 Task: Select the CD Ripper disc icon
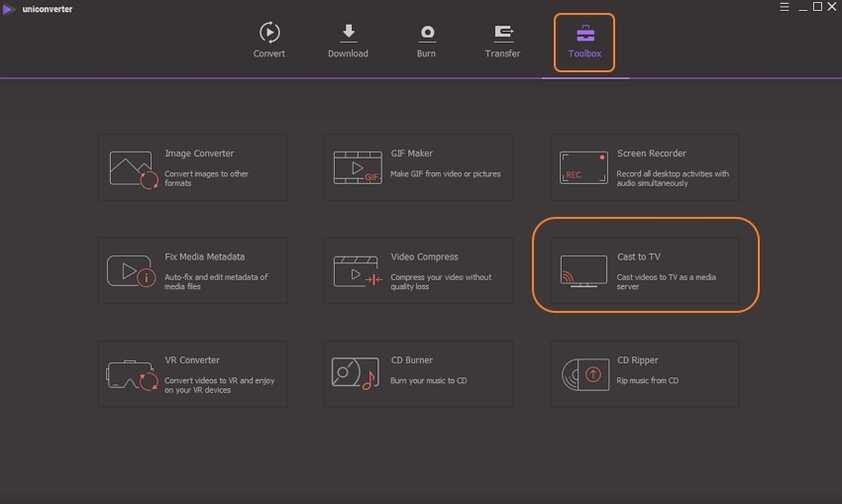click(584, 374)
